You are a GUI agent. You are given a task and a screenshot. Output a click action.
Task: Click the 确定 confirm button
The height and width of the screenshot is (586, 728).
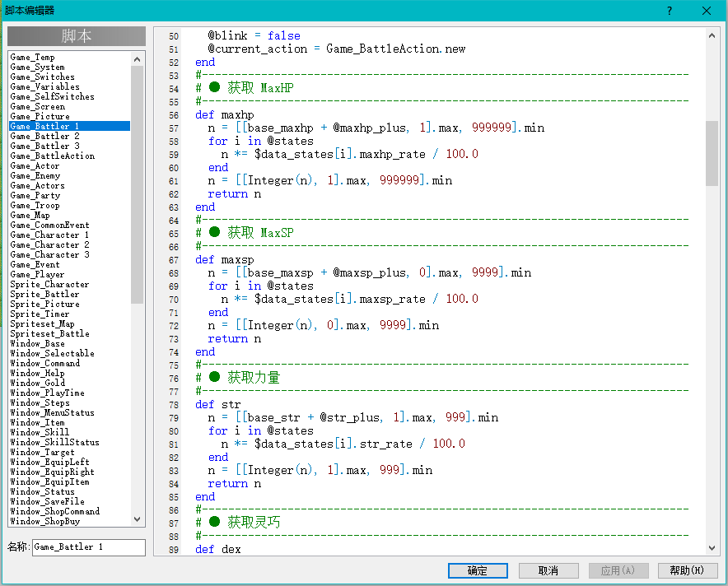(478, 570)
